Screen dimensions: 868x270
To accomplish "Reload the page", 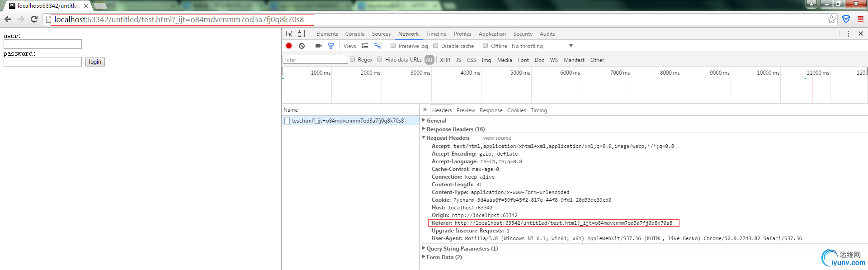I will [x=34, y=19].
